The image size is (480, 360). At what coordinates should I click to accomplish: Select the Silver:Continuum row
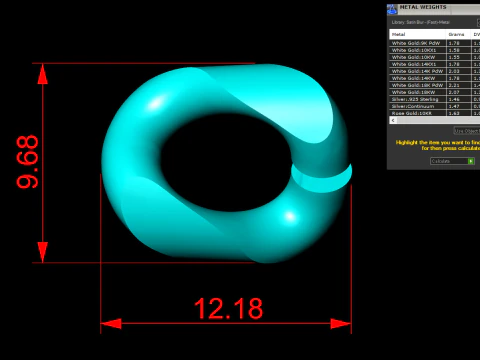click(435, 106)
